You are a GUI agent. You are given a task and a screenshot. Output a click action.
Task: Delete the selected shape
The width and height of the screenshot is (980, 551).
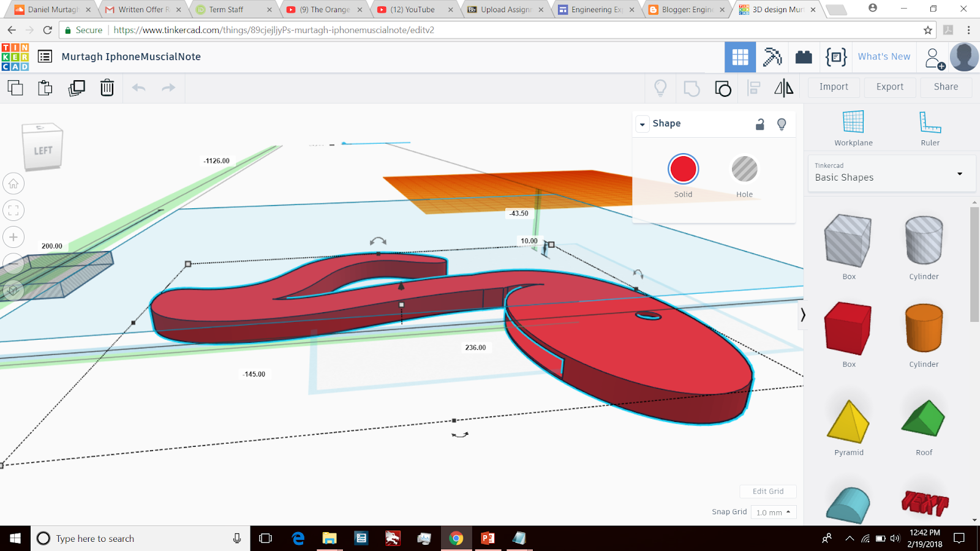[107, 88]
